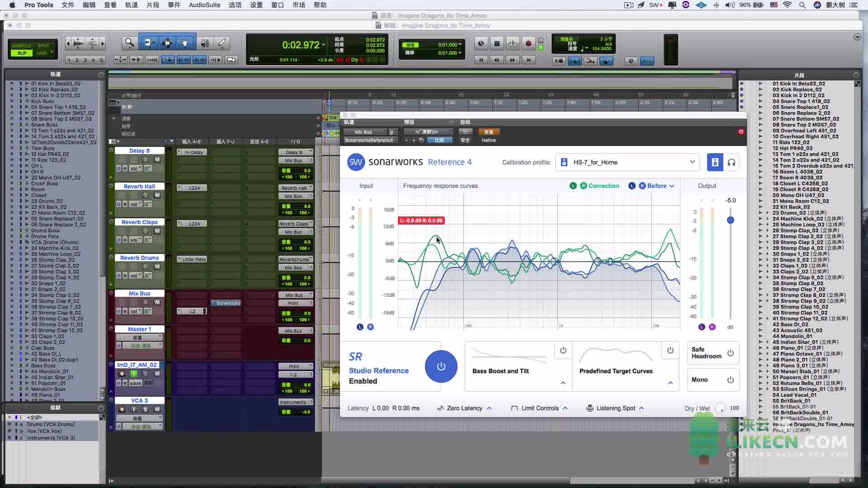The width and height of the screenshot is (868, 488).
Task: Select the Scrubber speaker tool
Action: pos(205,43)
